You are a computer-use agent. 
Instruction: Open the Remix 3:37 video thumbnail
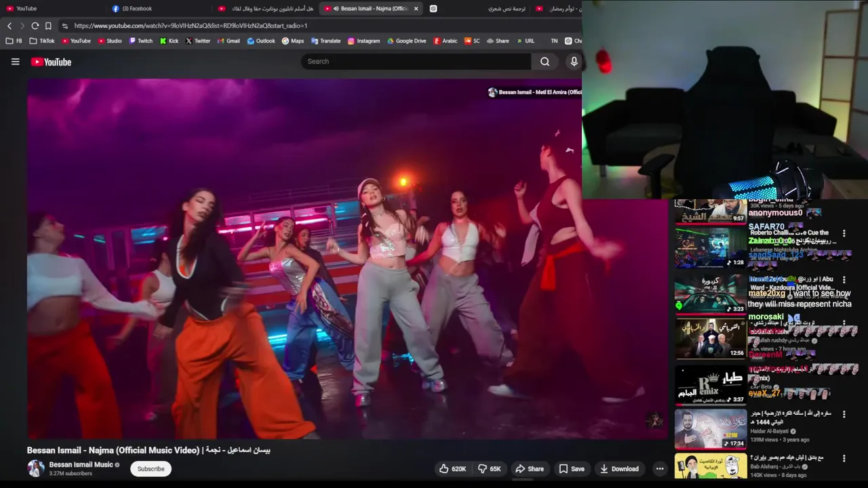[710, 384]
